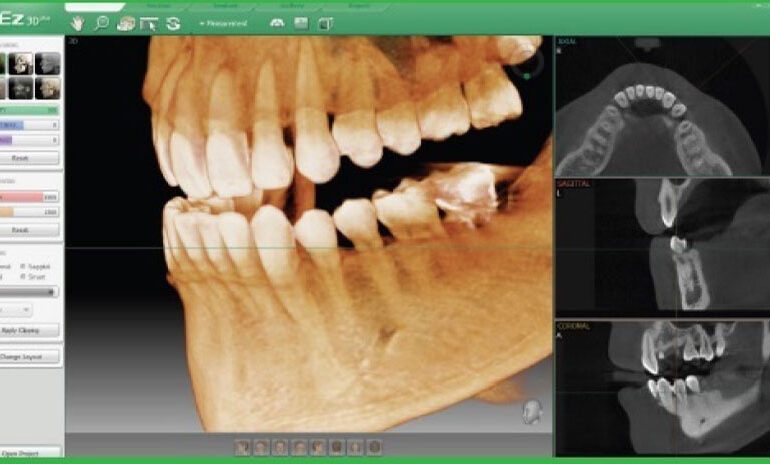Click the Open Project button
Screen dimensions: 770x464
click(x=31, y=451)
